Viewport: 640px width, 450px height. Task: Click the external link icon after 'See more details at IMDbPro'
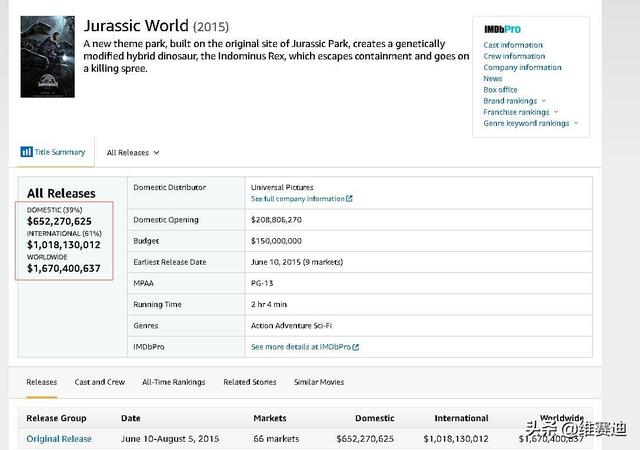point(356,347)
